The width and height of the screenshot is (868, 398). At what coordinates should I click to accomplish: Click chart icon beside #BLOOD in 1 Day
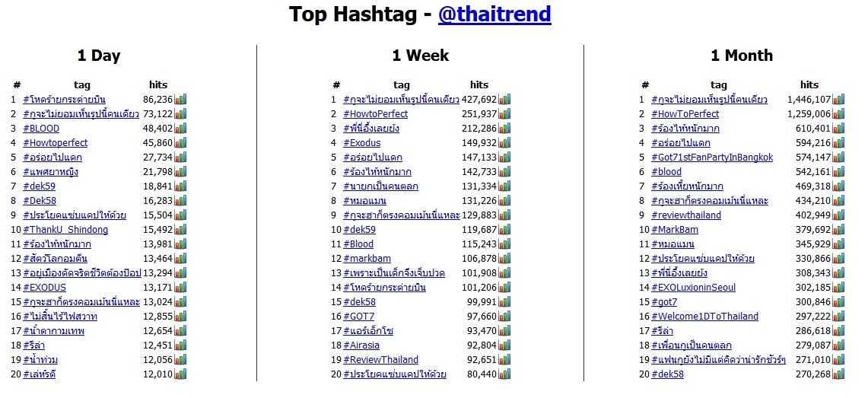[x=180, y=128]
